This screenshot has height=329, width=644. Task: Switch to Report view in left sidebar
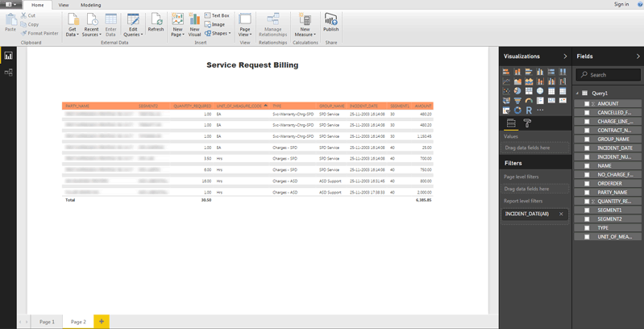coord(8,56)
